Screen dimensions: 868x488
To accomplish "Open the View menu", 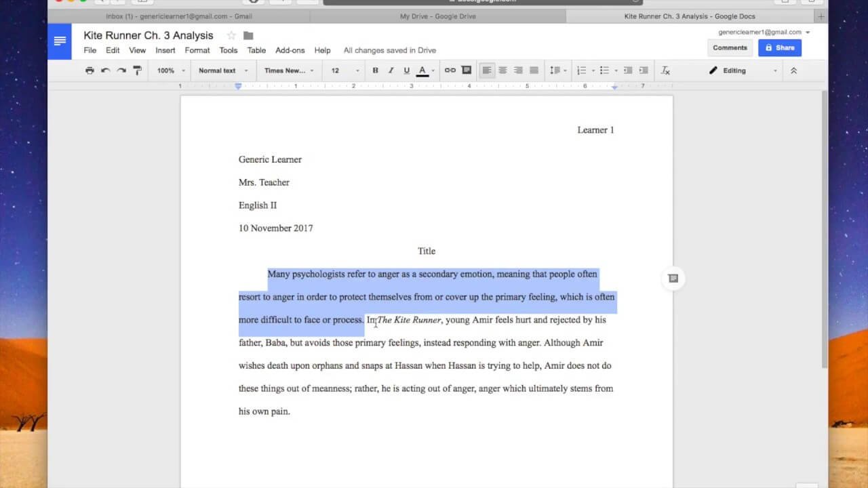I will pyautogui.click(x=138, y=50).
